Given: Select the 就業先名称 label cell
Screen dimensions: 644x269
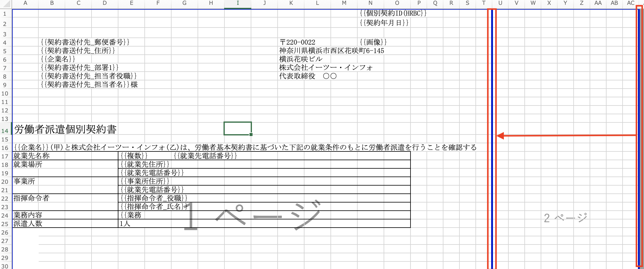Looking at the screenshot, I should (x=31, y=156).
